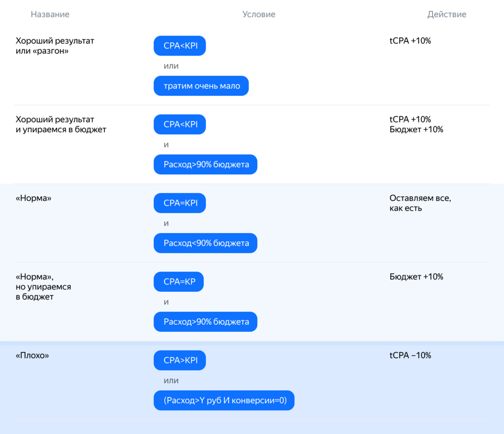Click "CPA<KPI" pill in the «разгон» row

click(x=180, y=46)
